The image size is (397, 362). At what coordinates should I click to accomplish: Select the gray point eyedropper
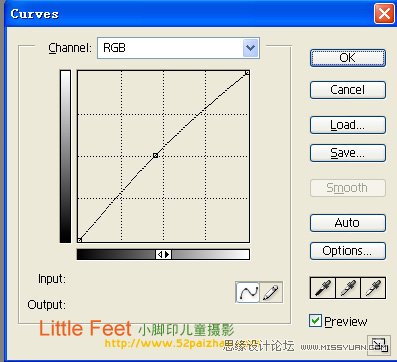pos(348,288)
